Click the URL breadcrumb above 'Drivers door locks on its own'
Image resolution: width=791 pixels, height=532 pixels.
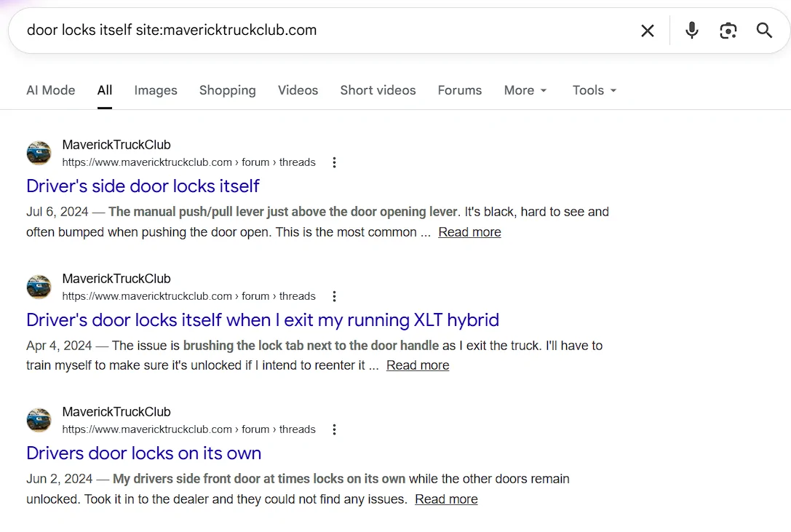point(188,429)
